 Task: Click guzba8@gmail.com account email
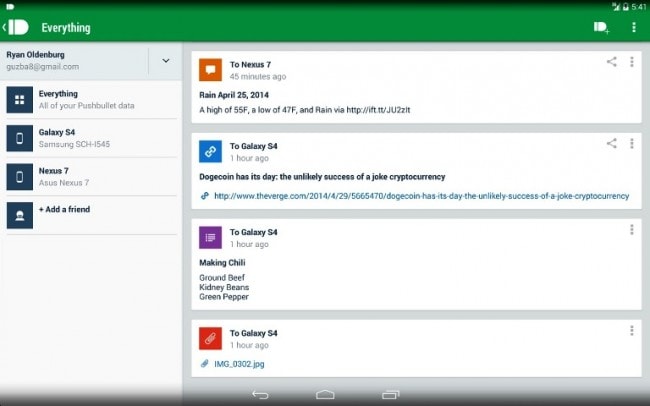pos(42,67)
